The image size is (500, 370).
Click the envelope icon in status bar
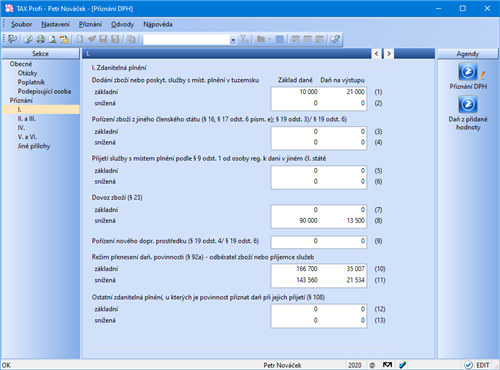click(x=387, y=365)
